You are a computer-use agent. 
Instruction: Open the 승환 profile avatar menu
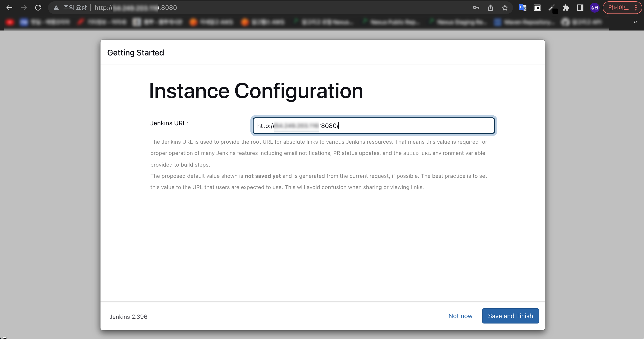click(594, 8)
